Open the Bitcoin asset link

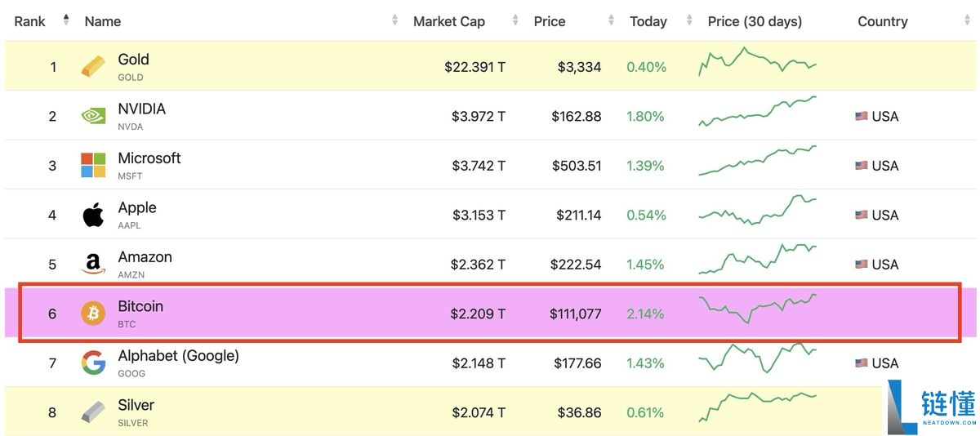click(x=140, y=306)
